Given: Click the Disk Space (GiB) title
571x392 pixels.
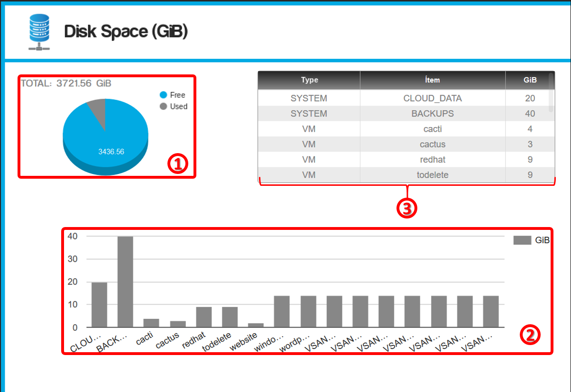Looking at the screenshot, I should (x=126, y=32).
